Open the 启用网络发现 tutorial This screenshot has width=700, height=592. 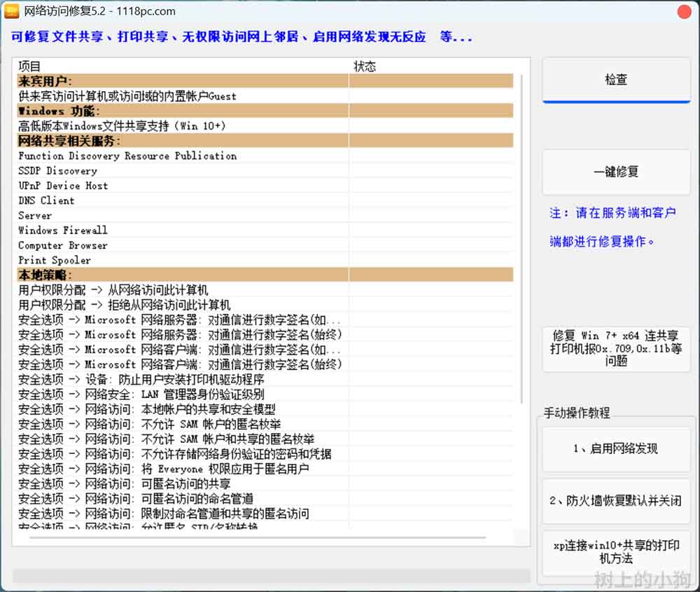616,448
